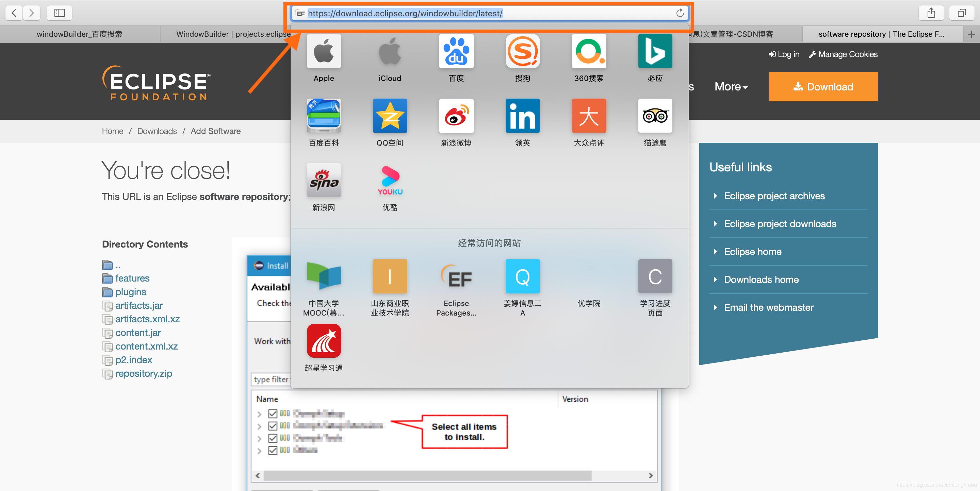The width and height of the screenshot is (980, 491).
Task: Expand the second item in install list
Action: click(x=259, y=426)
